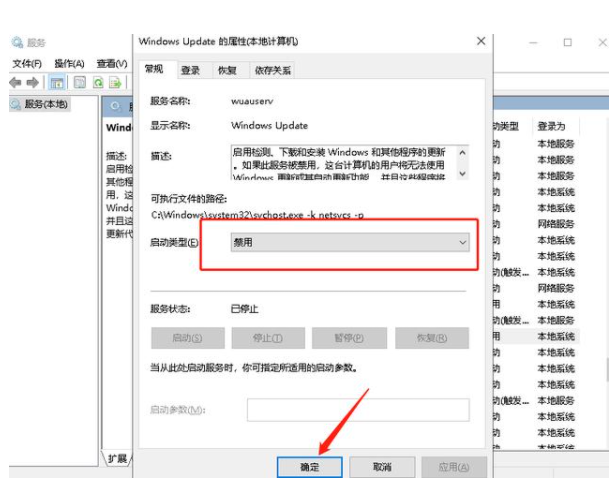Click the 取消 button
610x483 pixels.
tap(382, 467)
